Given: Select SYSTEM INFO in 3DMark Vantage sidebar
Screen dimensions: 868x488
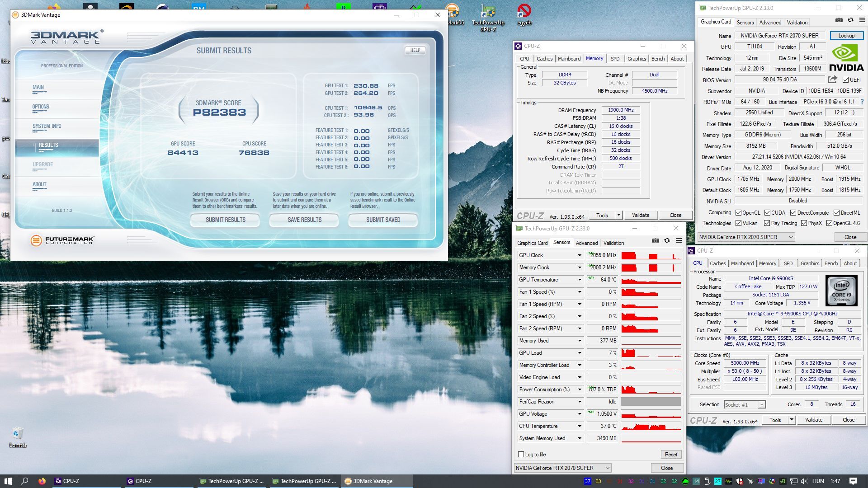Looking at the screenshot, I should click(x=47, y=127).
